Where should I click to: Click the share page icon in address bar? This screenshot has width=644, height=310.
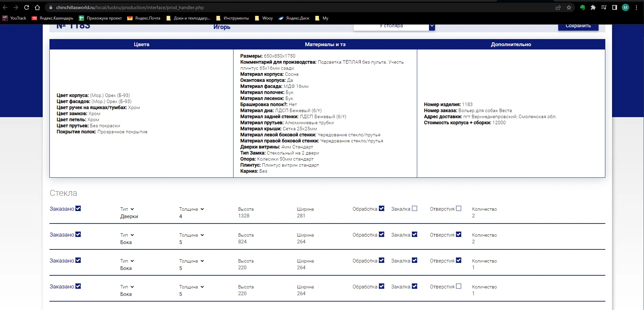558,7
